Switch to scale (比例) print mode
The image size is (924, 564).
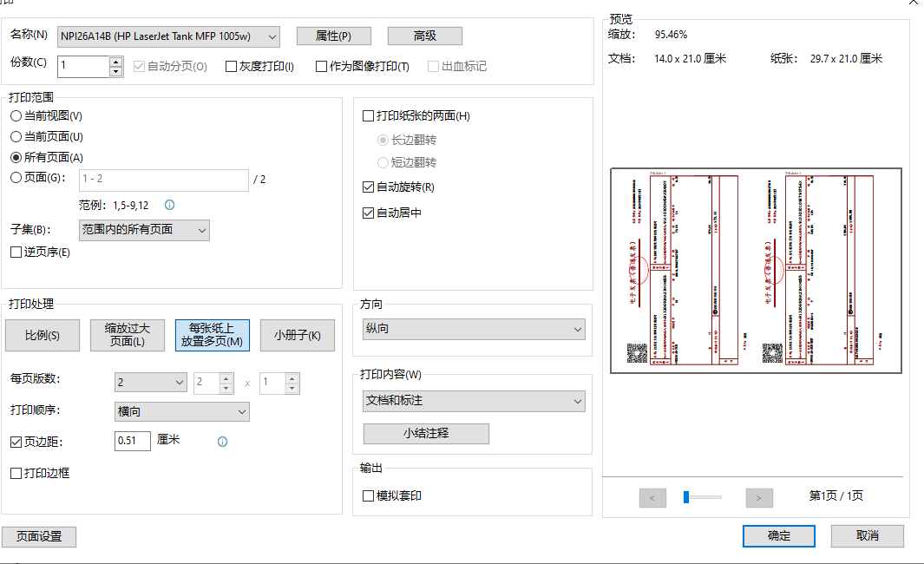pyautogui.click(x=42, y=336)
